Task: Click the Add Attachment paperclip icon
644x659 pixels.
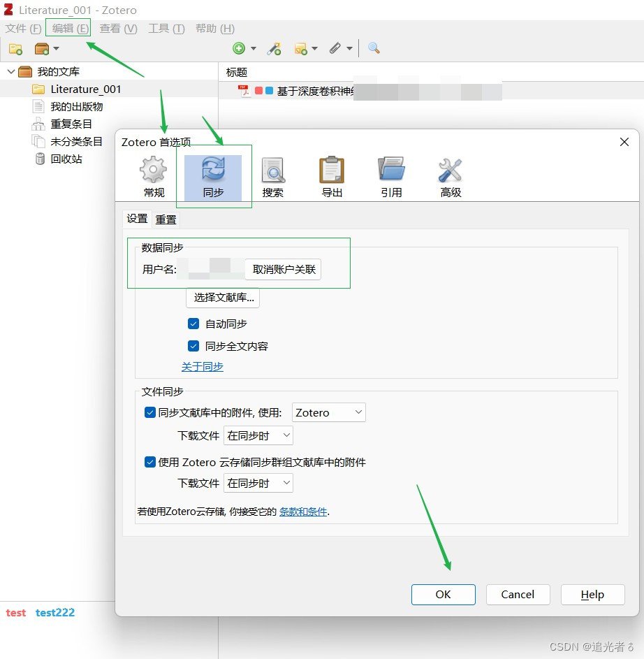Action: coord(335,48)
